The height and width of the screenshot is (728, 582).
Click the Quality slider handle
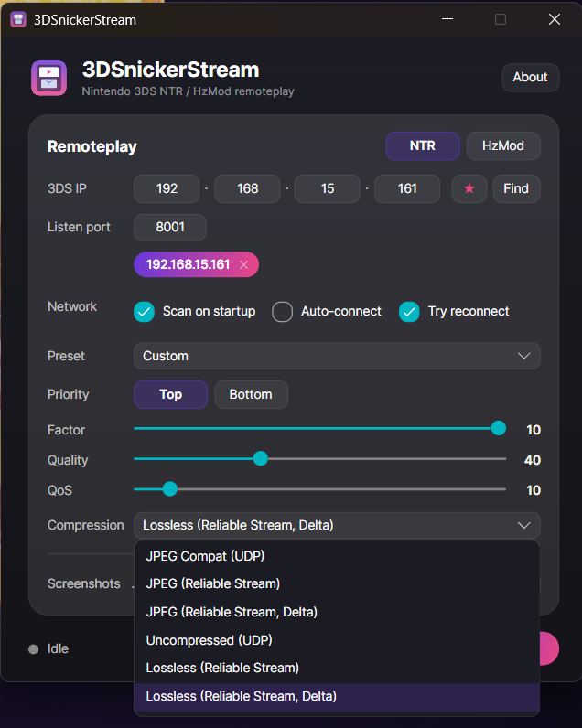(x=261, y=459)
